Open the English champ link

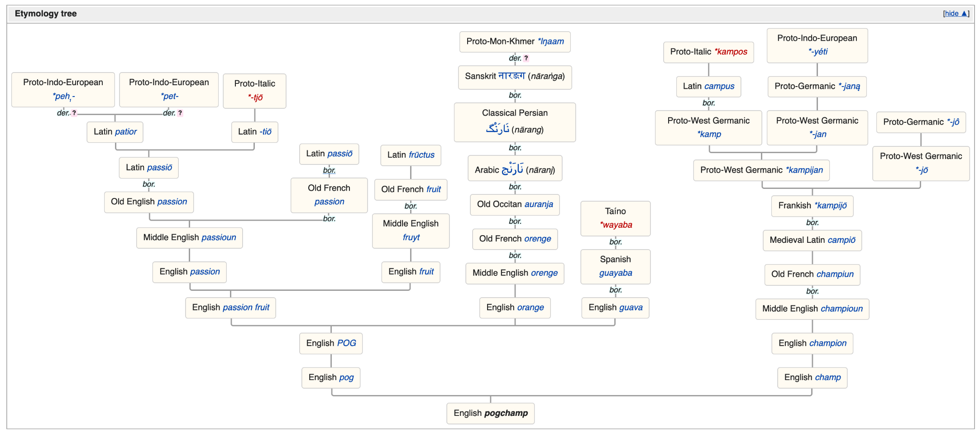pyautogui.click(x=828, y=377)
